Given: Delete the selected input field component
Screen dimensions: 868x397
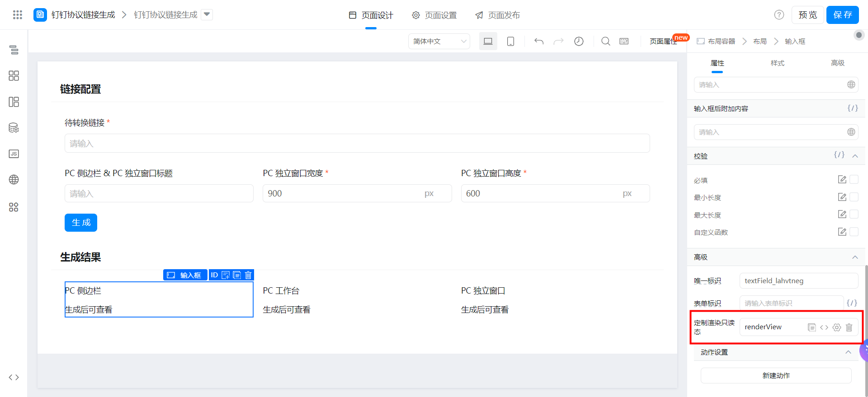Looking at the screenshot, I should [248, 275].
